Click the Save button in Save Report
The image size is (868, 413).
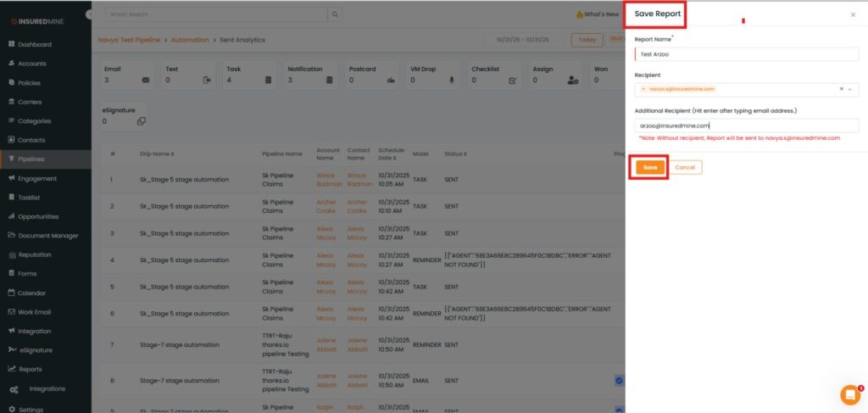point(650,167)
